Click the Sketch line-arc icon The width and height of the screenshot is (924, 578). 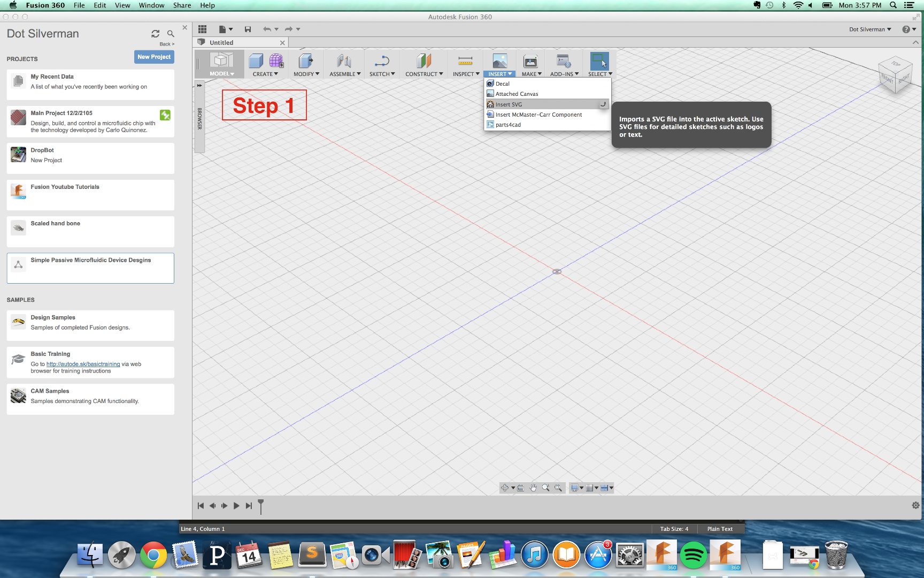pyautogui.click(x=382, y=61)
